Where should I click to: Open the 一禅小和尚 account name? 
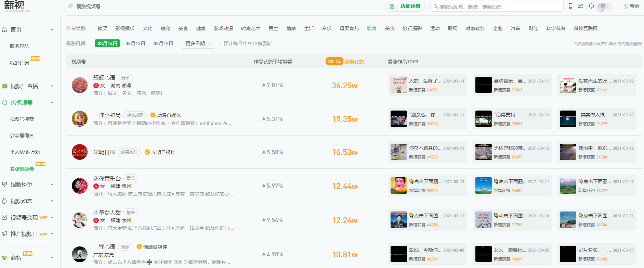107,115
